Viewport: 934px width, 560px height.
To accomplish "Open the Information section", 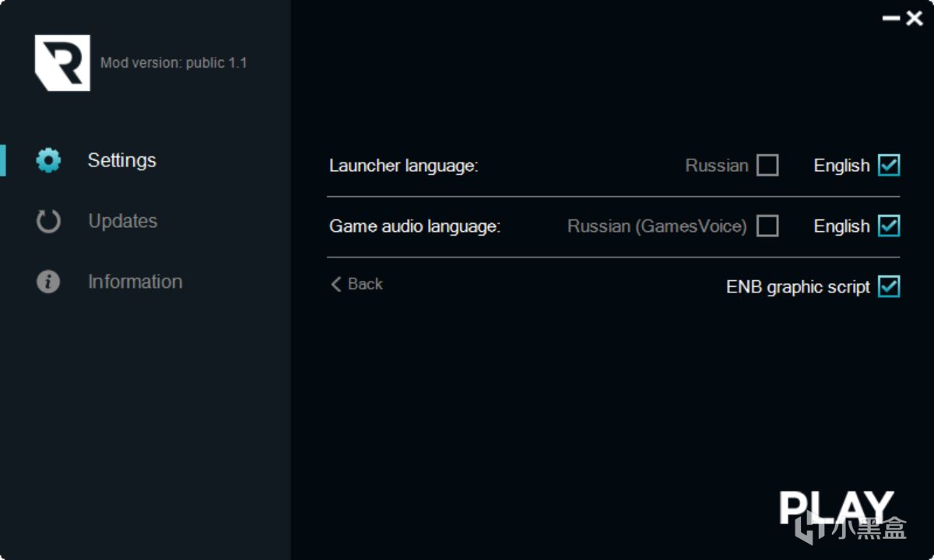I will tap(135, 282).
